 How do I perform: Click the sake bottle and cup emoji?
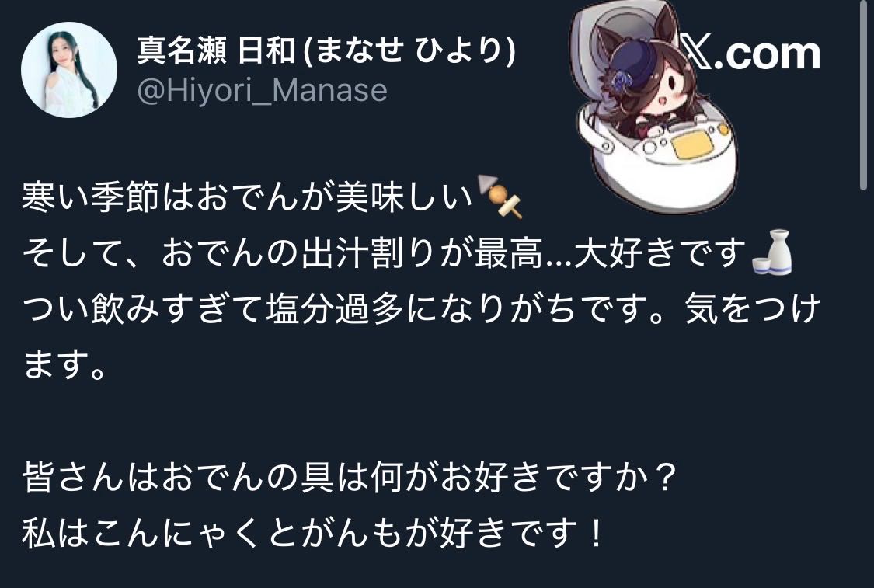click(772, 252)
